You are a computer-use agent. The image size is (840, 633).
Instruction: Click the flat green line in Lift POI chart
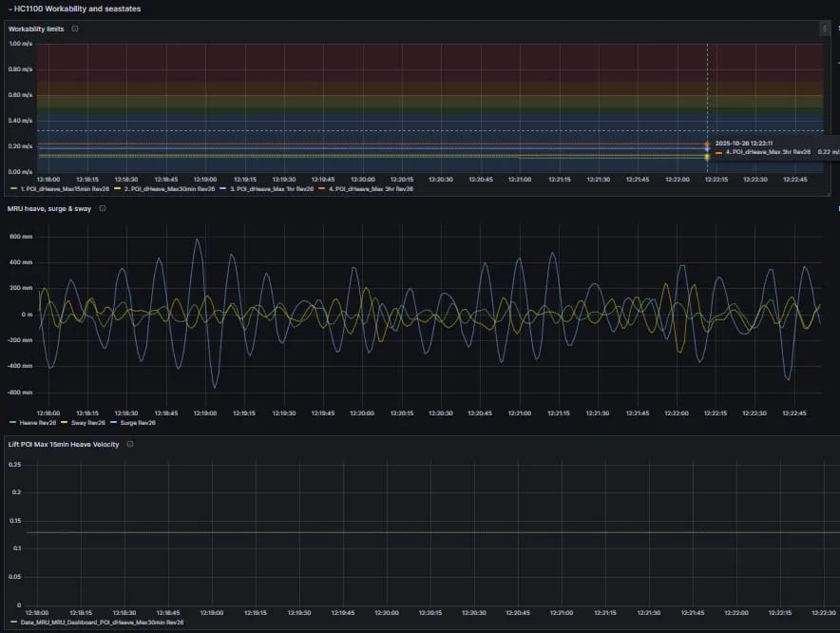tap(428, 533)
